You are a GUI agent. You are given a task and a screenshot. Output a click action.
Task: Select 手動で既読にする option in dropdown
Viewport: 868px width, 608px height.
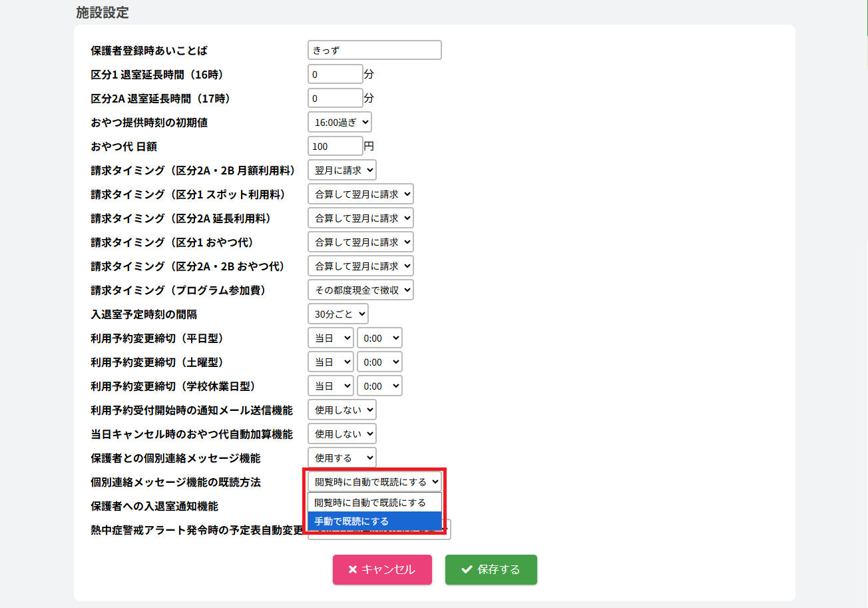coord(374,521)
